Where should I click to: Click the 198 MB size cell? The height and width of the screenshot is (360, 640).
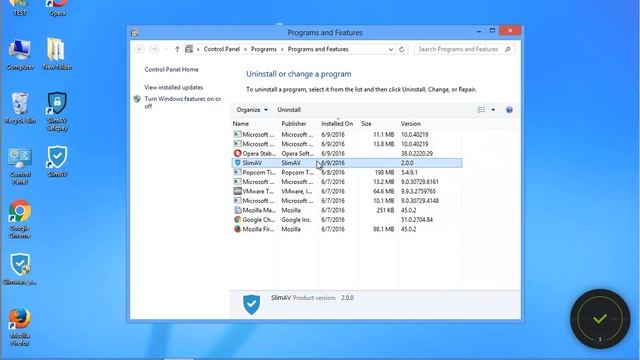point(384,172)
